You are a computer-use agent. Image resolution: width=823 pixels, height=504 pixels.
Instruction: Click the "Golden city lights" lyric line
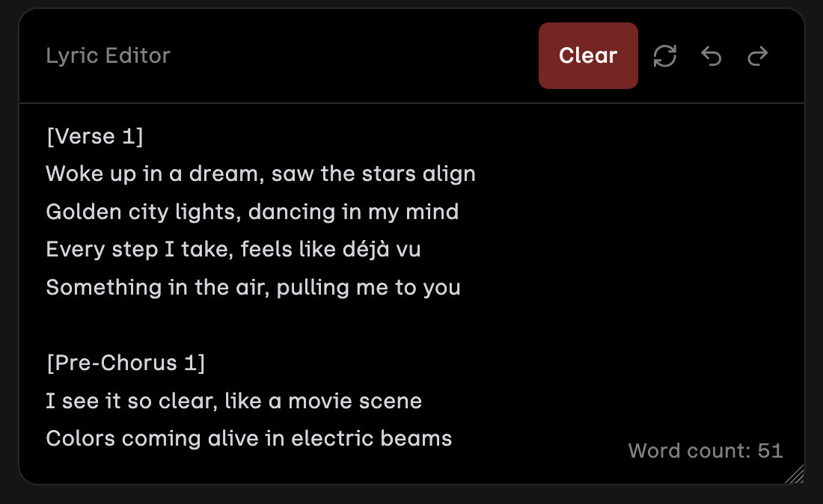(252, 212)
